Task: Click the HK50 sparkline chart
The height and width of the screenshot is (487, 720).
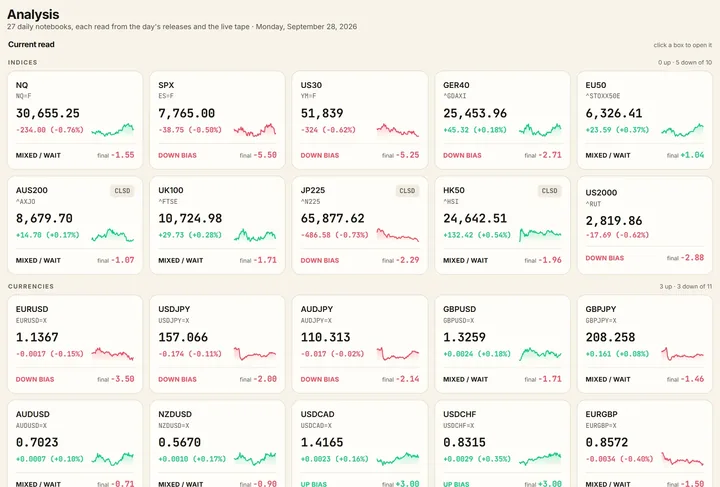Action: click(540, 235)
